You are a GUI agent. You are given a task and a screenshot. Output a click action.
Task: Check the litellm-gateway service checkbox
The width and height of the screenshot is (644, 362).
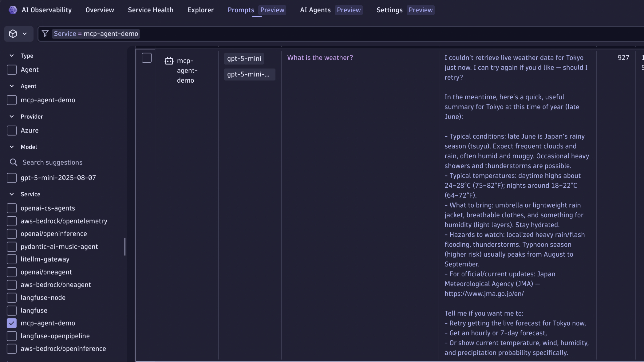coord(12,259)
